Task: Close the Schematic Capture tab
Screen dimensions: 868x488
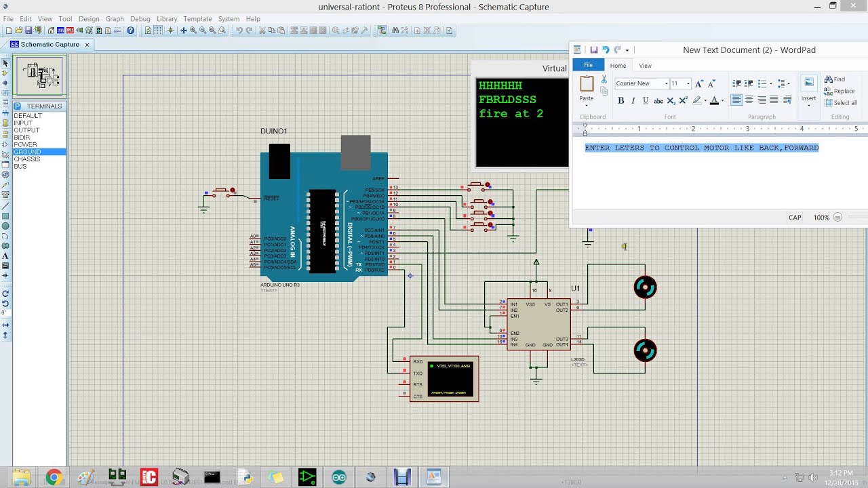Action: (x=87, y=45)
